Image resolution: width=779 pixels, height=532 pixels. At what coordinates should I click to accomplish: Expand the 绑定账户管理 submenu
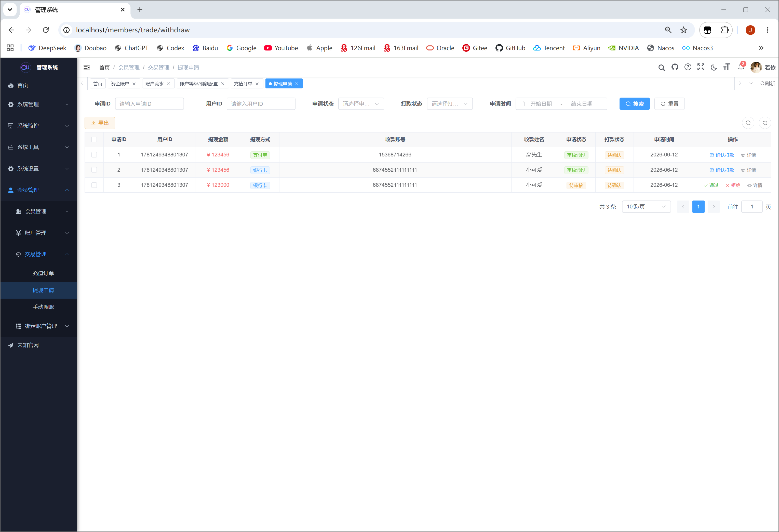point(38,326)
